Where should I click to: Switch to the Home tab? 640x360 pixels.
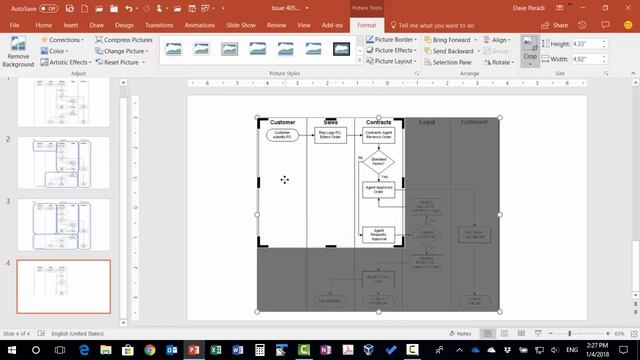[43, 25]
